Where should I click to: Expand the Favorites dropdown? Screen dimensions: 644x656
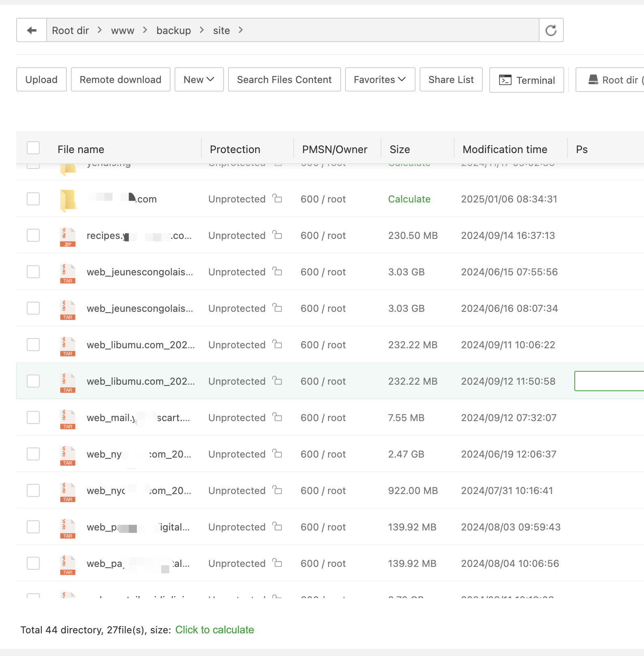[380, 80]
